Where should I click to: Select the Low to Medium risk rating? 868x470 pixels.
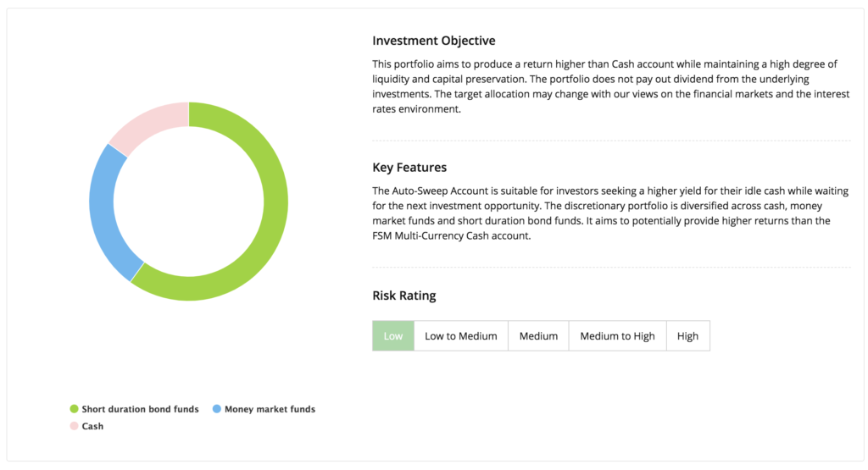(x=460, y=335)
